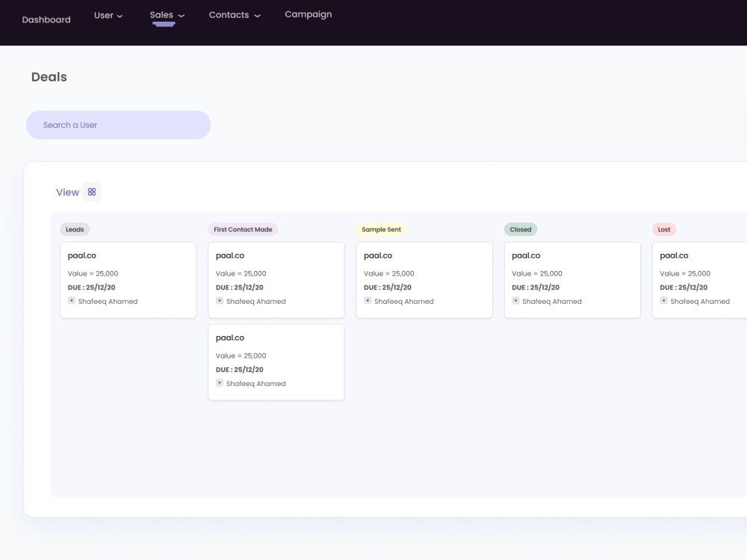Select the Closed stage tag
This screenshot has height=560, width=747.
[520, 229]
